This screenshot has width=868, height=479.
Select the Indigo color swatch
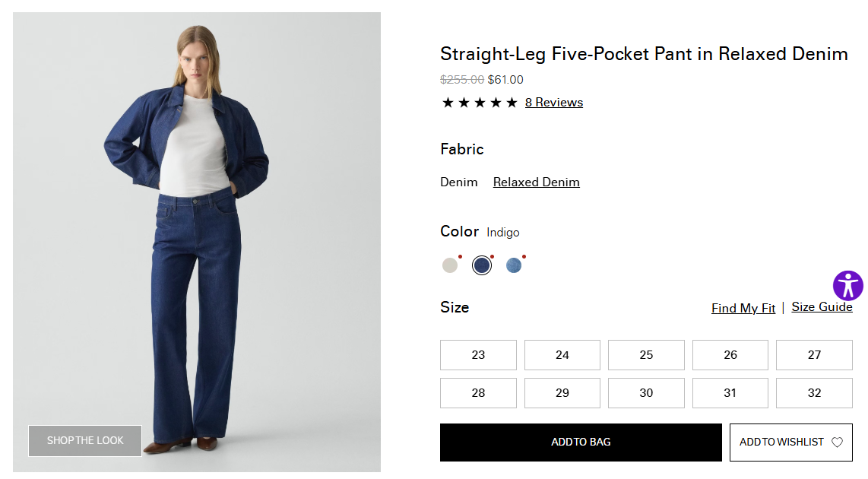(x=482, y=265)
